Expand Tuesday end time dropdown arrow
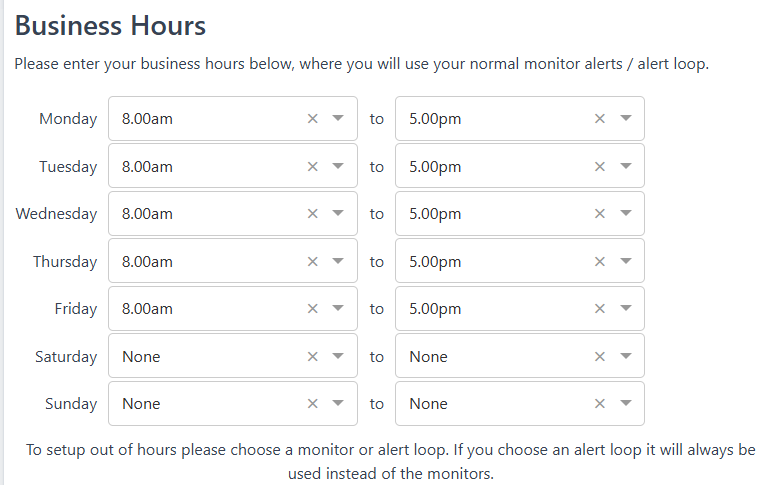 click(626, 166)
